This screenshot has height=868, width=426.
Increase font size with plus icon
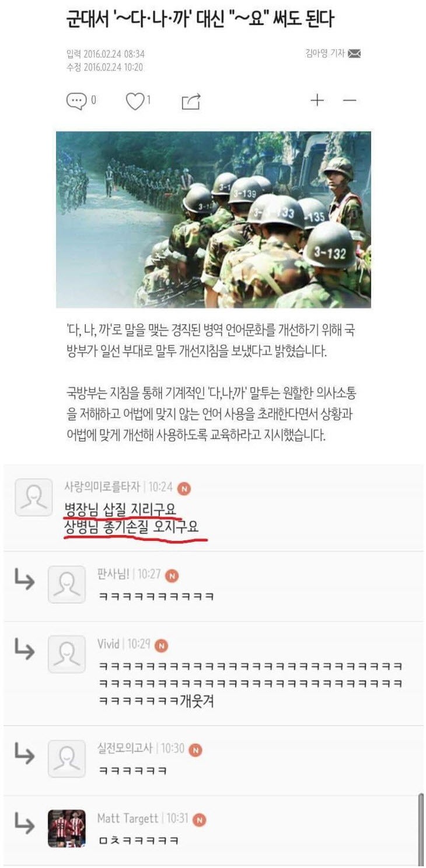click(317, 100)
